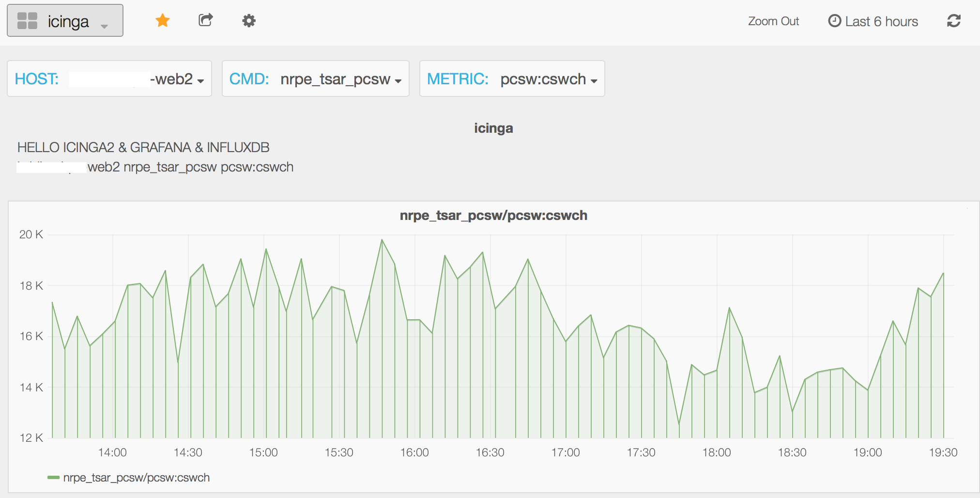Select the green legend color marker
Image resolution: width=980 pixels, height=498 pixels.
click(x=53, y=477)
